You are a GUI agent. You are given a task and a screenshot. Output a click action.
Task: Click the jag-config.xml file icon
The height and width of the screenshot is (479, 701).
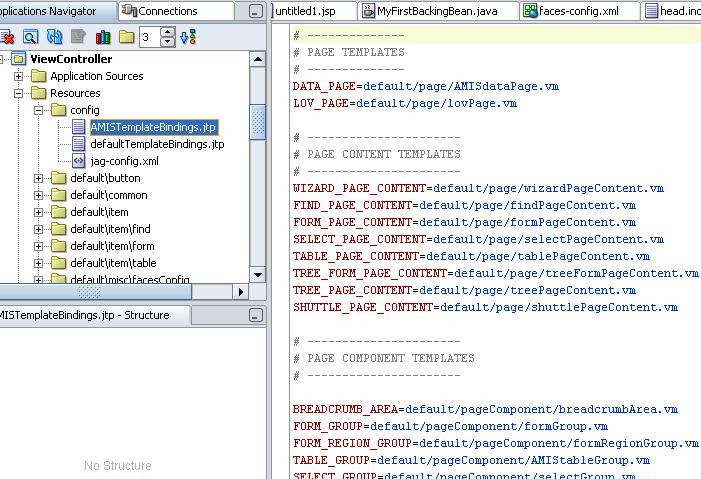pos(79,161)
